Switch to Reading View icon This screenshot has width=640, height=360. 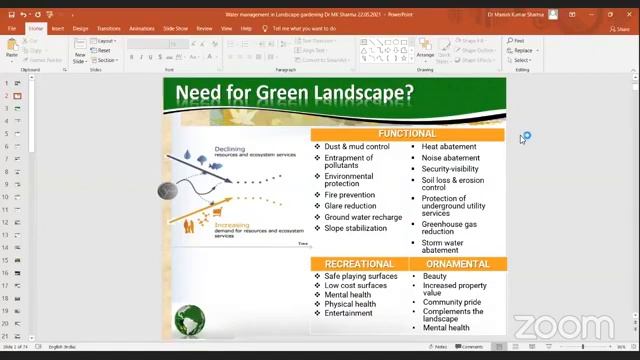[532, 347]
